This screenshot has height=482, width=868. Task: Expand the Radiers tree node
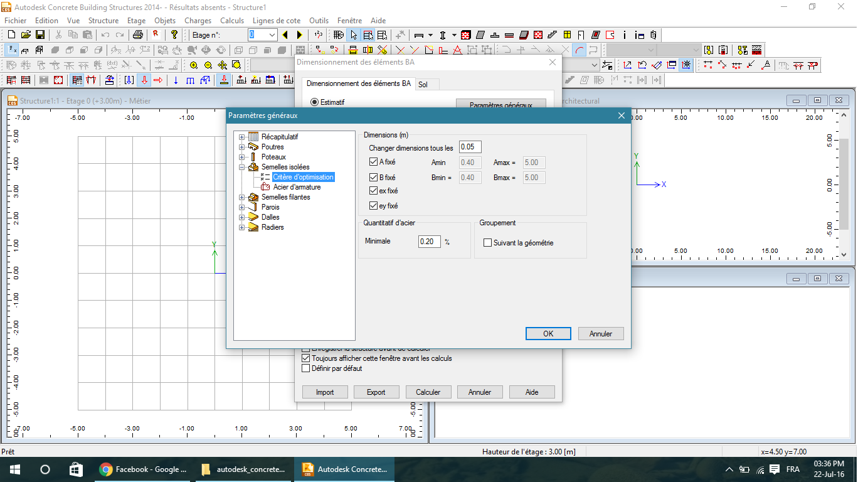click(x=241, y=227)
